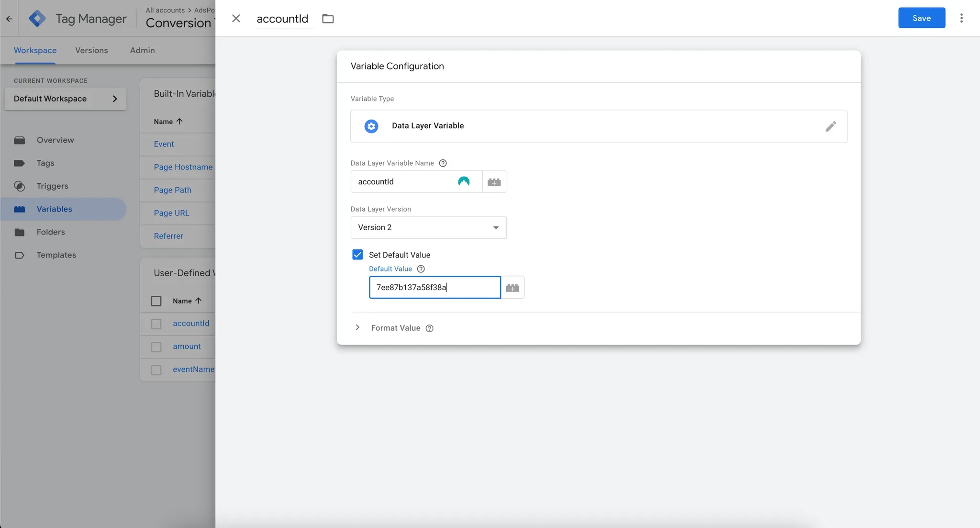This screenshot has width=980, height=528.
Task: Click the Tags label icon
Action: [x=20, y=163]
